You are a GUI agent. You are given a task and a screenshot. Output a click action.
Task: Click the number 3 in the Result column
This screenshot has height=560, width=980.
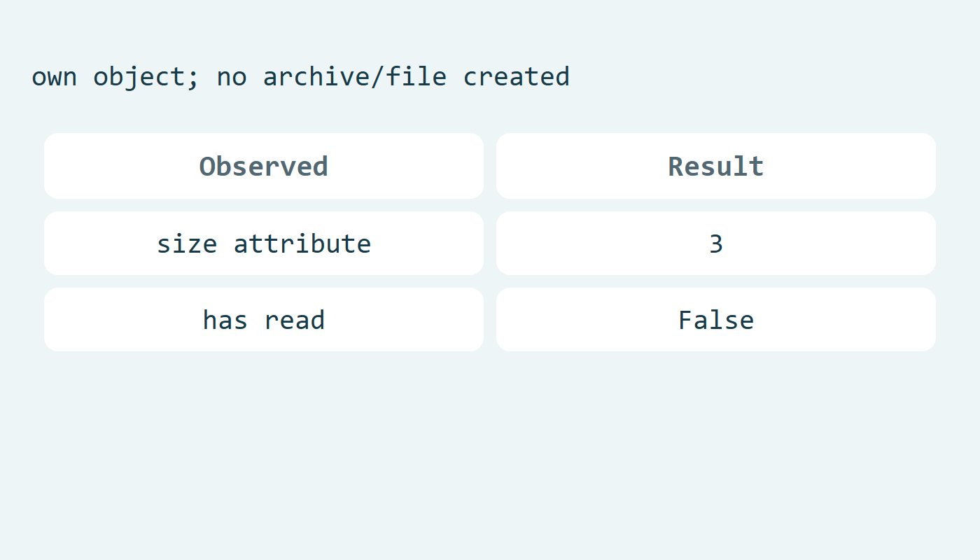click(x=716, y=244)
